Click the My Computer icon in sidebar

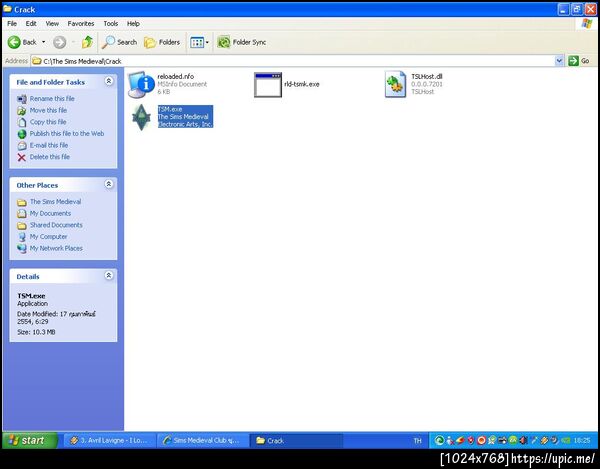22,237
